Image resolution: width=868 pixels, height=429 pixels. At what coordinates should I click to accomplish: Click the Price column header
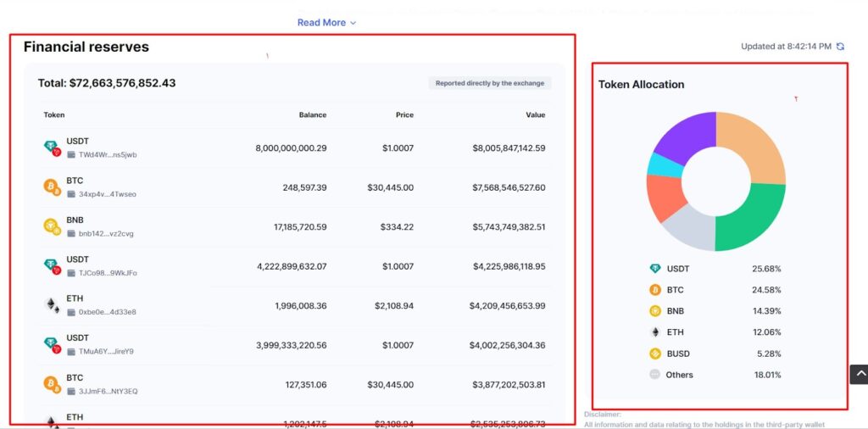[x=404, y=115]
